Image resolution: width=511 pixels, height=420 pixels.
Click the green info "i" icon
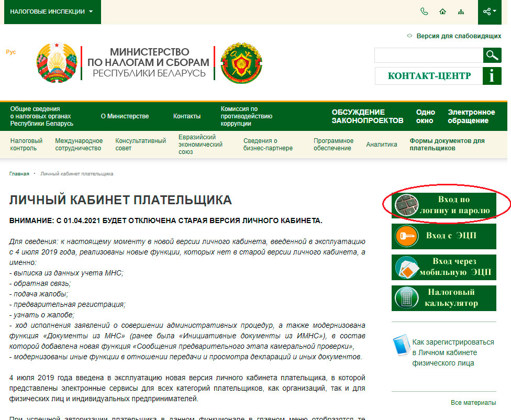coord(492,76)
